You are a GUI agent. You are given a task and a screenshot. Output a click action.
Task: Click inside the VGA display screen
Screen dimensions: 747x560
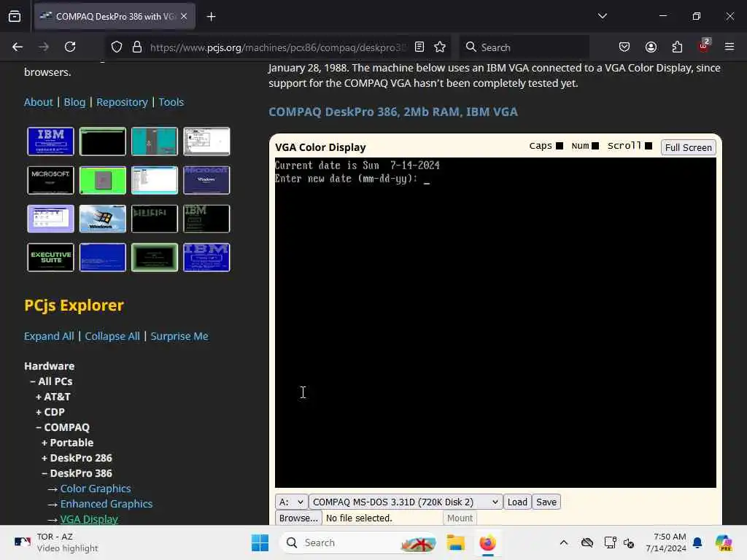[x=495, y=322]
